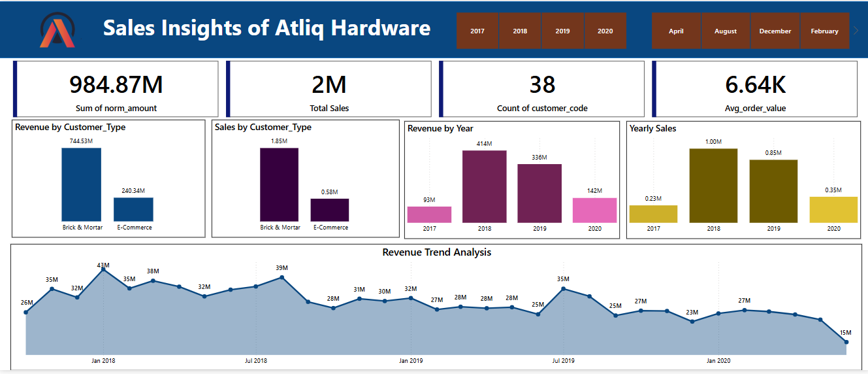Select the August month slicer button
This screenshot has height=374, width=868.
[x=726, y=31]
